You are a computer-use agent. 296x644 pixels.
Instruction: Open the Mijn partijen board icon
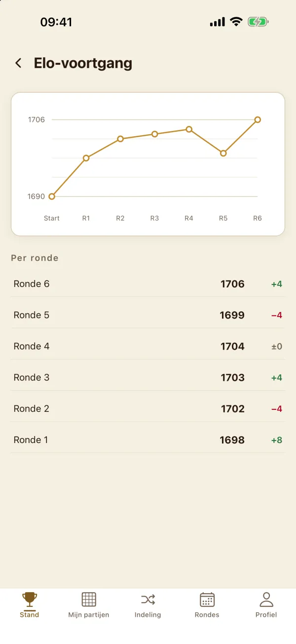[89, 600]
